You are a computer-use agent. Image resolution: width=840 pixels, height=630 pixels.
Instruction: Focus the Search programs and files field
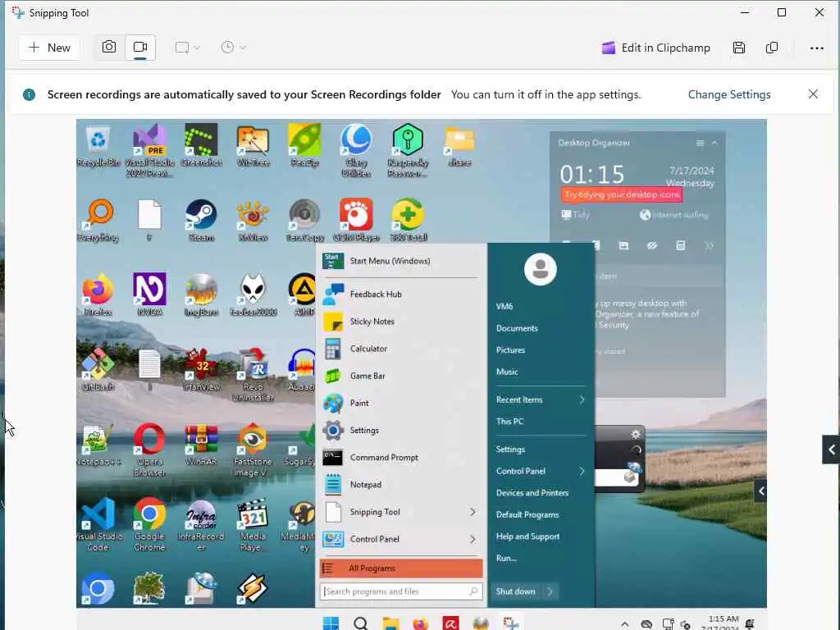click(x=401, y=591)
